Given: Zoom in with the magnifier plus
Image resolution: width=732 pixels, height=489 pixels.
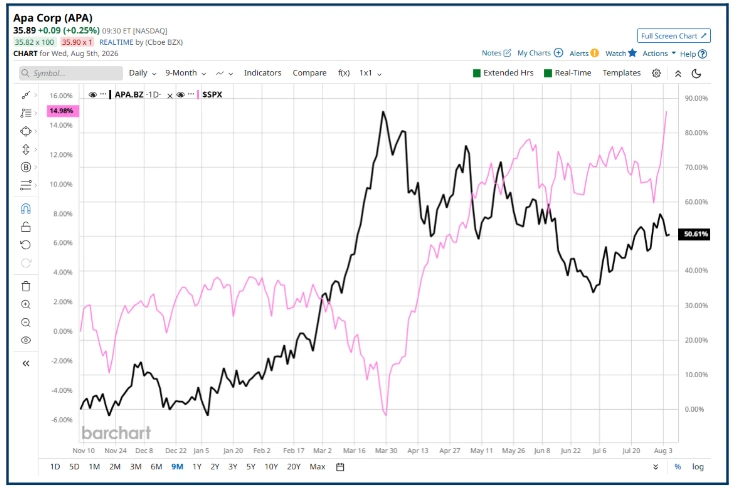Looking at the screenshot, I should click(x=26, y=305).
